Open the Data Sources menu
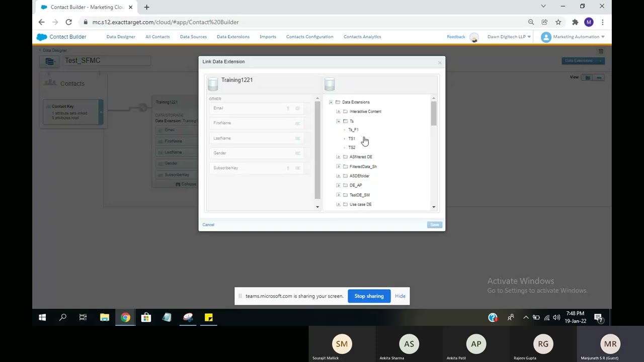This screenshot has width=644, height=362. pyautogui.click(x=193, y=37)
